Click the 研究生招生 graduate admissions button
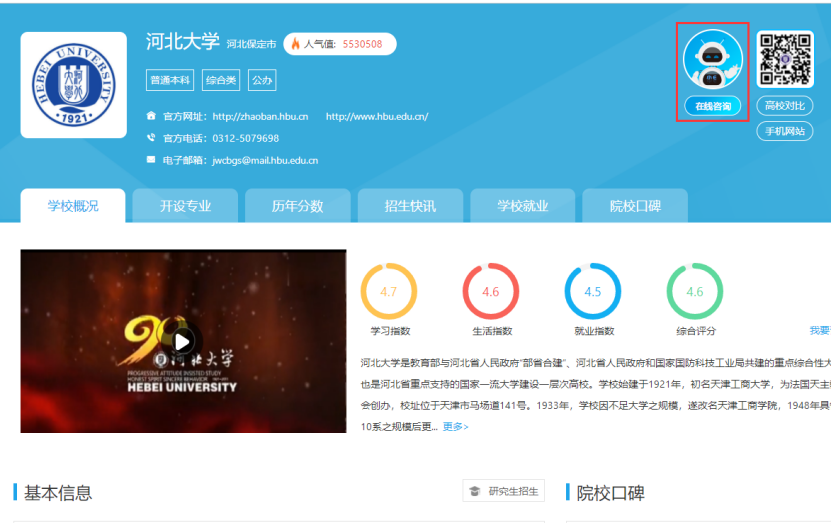Image resolution: width=831 pixels, height=523 pixels. click(x=504, y=491)
